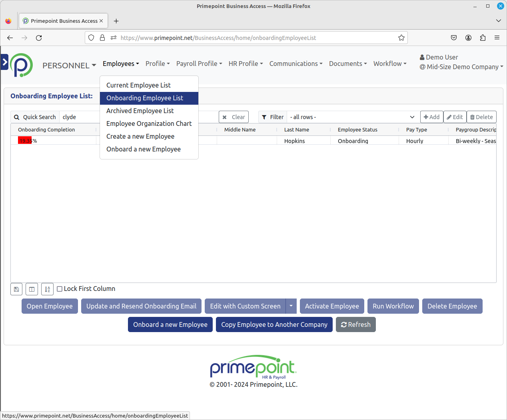Sort by Pay Type column header
Image resolution: width=507 pixels, height=420 pixels.
tap(417, 129)
